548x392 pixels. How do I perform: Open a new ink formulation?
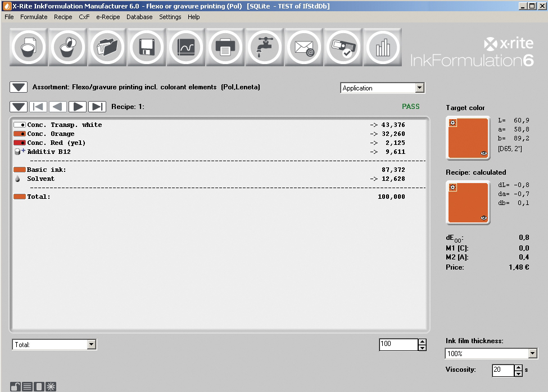(28, 47)
